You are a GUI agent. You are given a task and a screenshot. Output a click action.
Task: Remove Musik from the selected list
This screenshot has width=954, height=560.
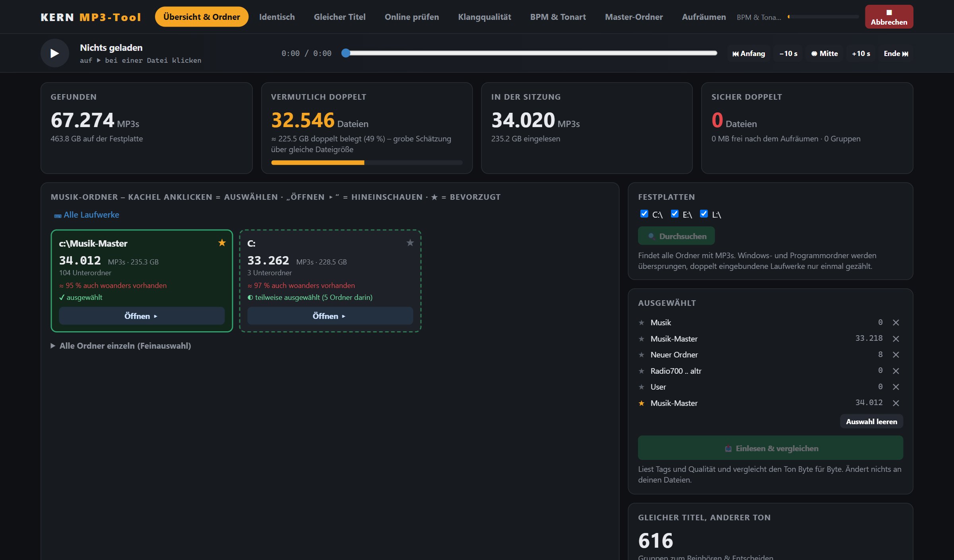pyautogui.click(x=896, y=322)
